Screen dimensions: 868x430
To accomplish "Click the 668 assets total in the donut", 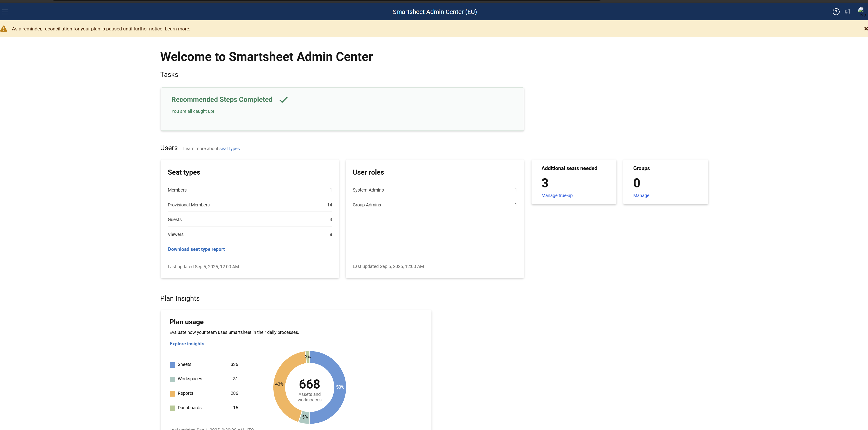I will click(x=309, y=384).
